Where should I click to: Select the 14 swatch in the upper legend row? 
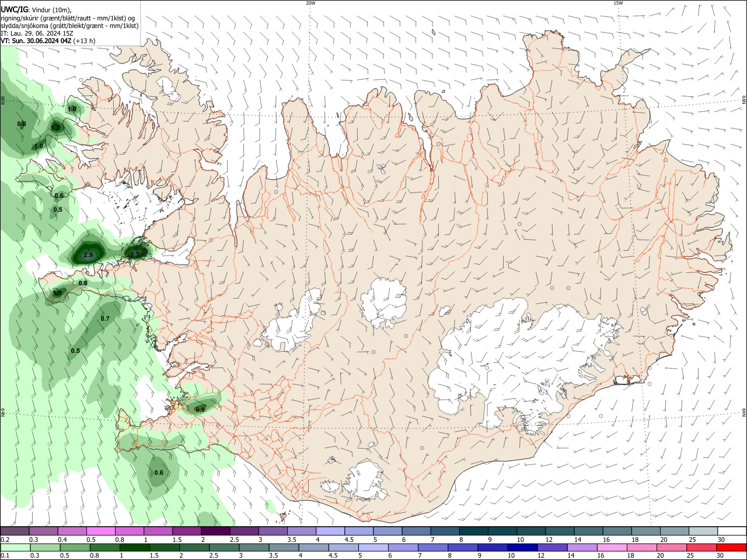588,531
